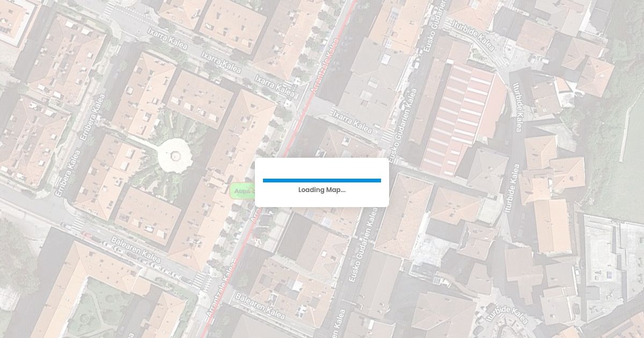Click the Arantzale Kalea label at the top of the red route

[325, 64]
